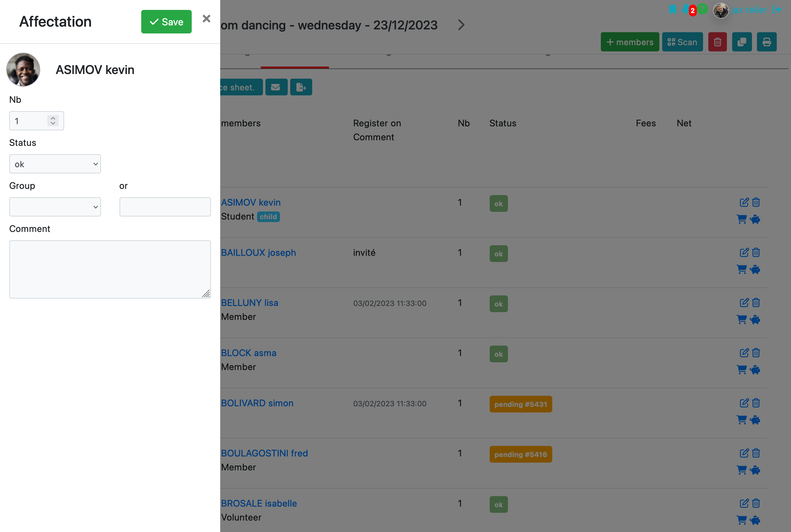Edit BLOCK asma's registration

(744, 353)
